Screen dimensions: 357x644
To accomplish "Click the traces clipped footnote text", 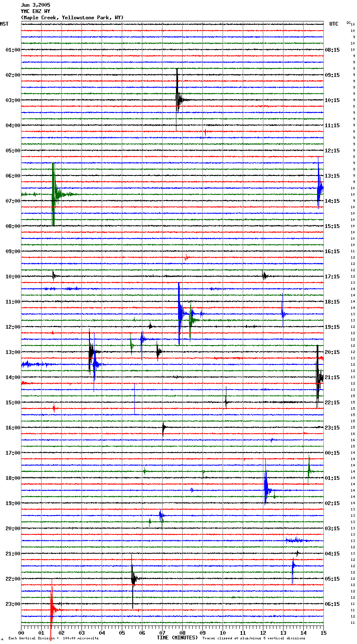I will (x=254, y=639).
